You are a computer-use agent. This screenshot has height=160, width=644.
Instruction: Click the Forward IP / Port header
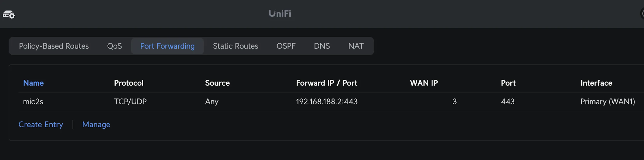point(326,83)
